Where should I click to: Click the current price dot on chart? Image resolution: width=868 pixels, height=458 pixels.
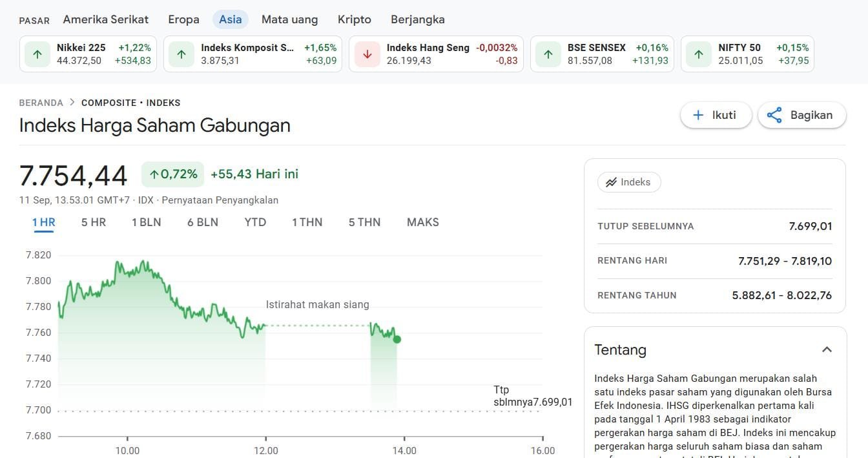(397, 339)
